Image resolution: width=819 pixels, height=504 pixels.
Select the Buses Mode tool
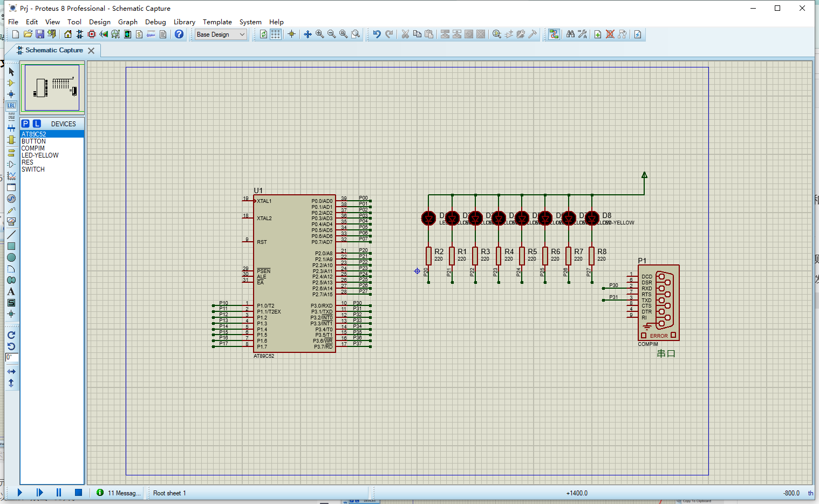[x=11, y=128]
